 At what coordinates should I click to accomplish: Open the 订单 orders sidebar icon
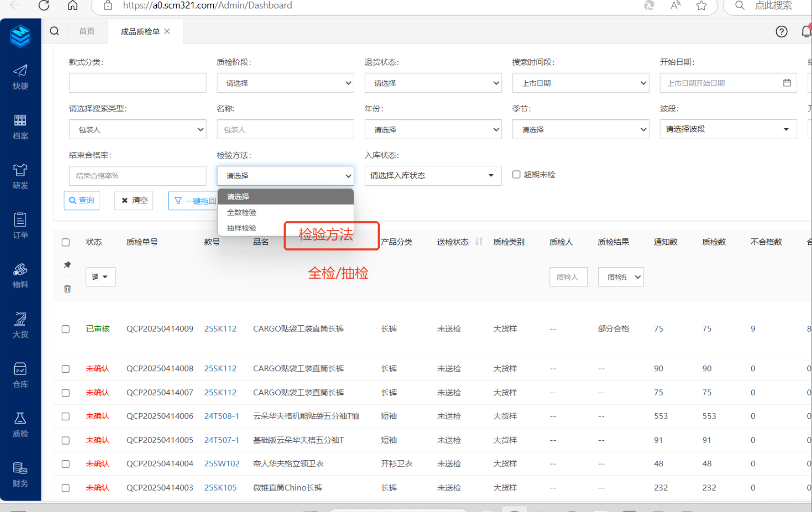click(20, 226)
